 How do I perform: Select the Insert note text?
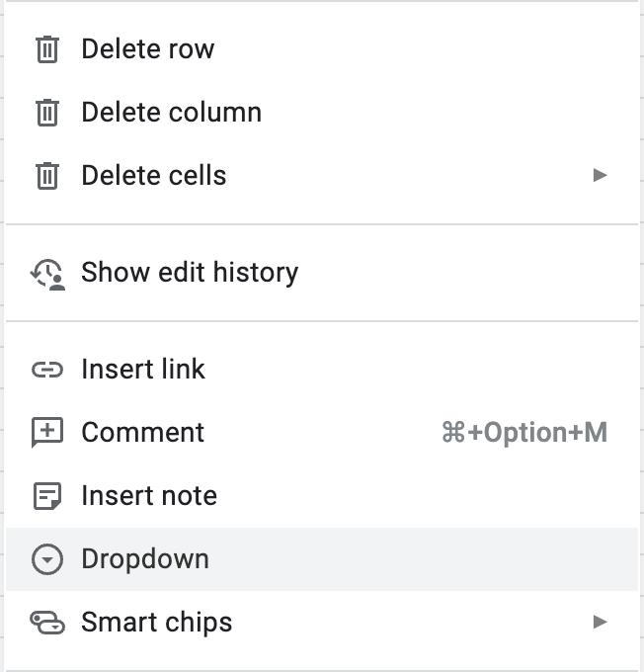[x=149, y=496]
